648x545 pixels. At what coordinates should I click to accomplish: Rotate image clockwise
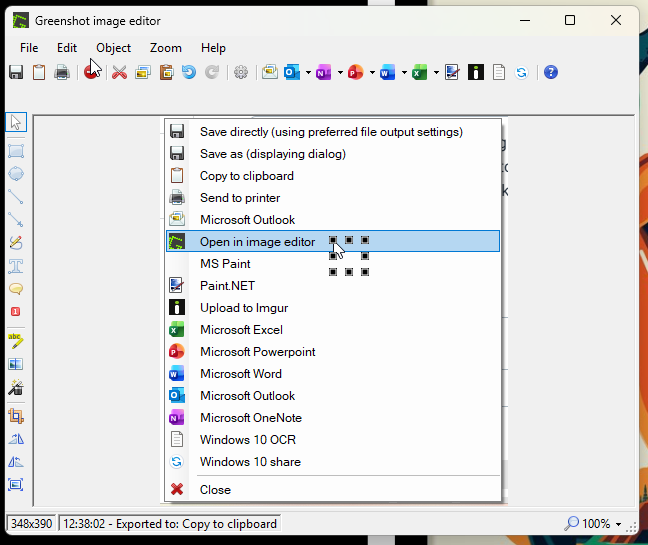pos(16,439)
